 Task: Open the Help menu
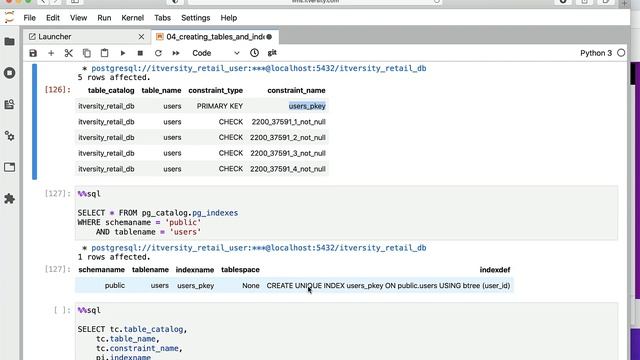click(229, 18)
